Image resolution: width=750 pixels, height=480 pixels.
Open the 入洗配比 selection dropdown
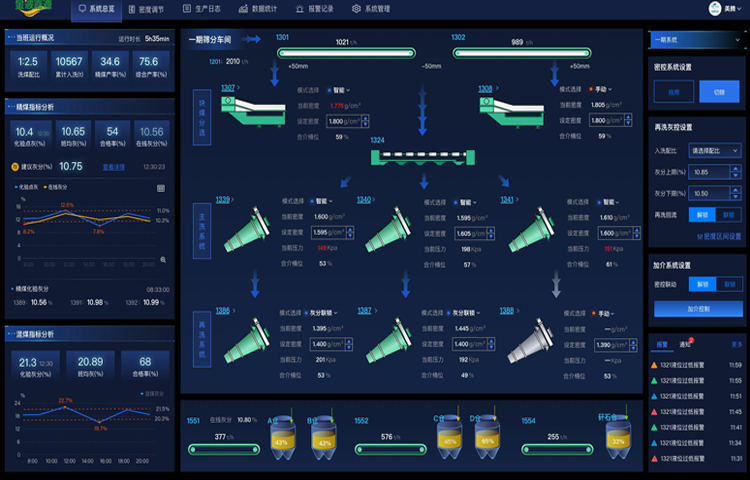(x=714, y=150)
